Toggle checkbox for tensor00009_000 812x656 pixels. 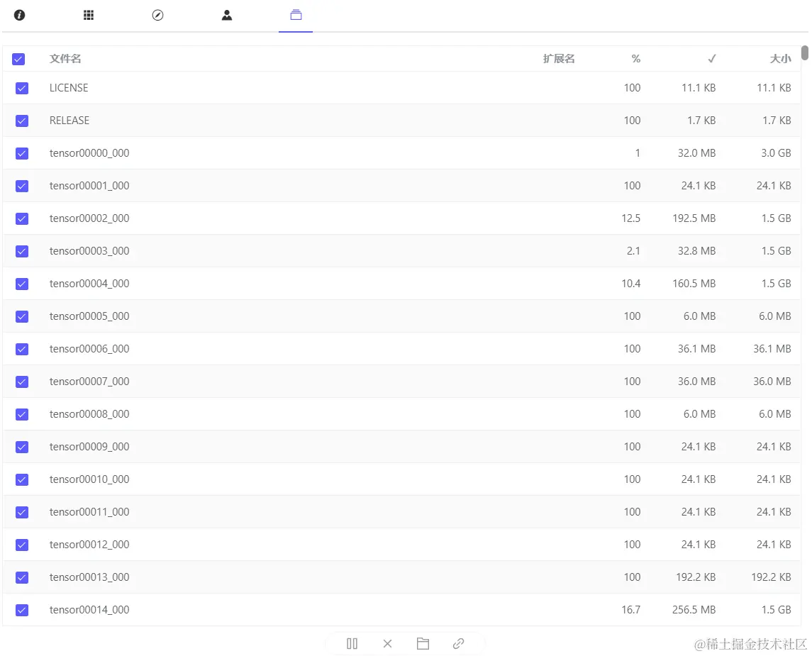coord(22,447)
